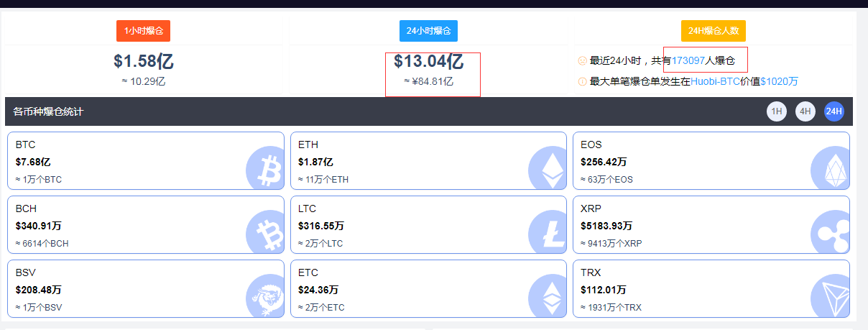868x330 pixels.
Task: Click the EOS logo icon
Action: tap(830, 170)
